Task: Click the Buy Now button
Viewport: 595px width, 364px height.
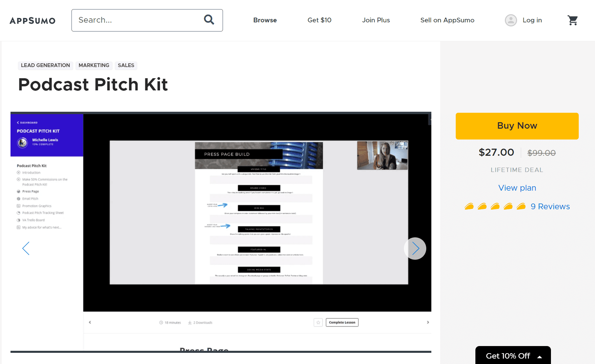Action: (517, 126)
